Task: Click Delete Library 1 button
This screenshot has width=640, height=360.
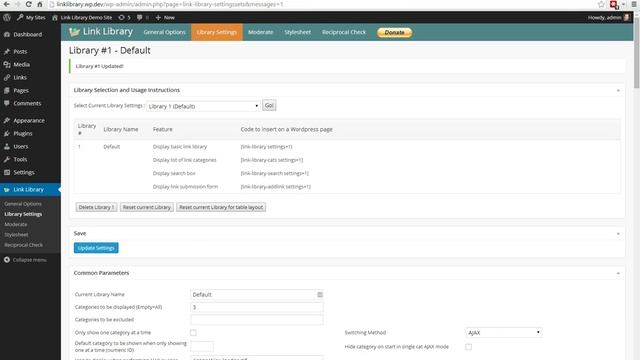Action: click(x=96, y=207)
